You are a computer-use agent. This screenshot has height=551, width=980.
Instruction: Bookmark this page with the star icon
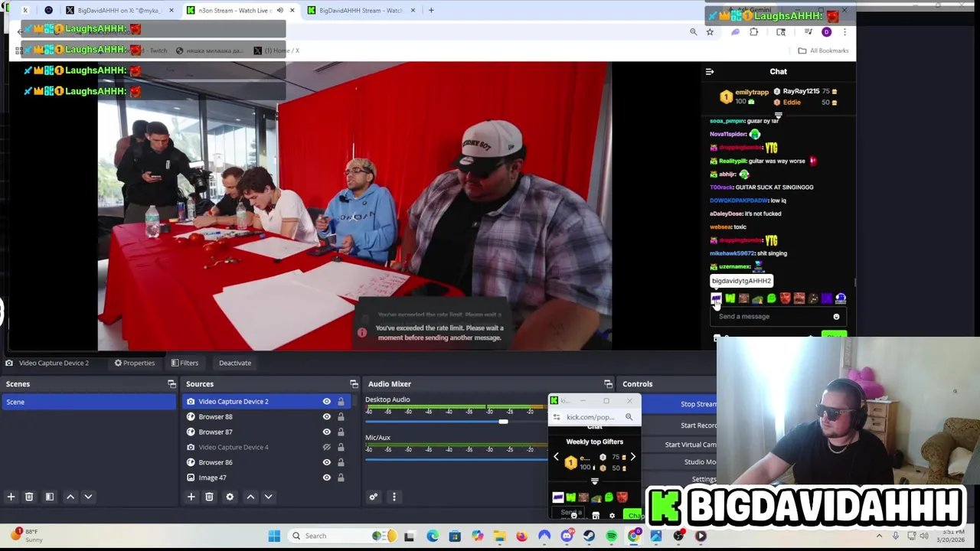710,32
